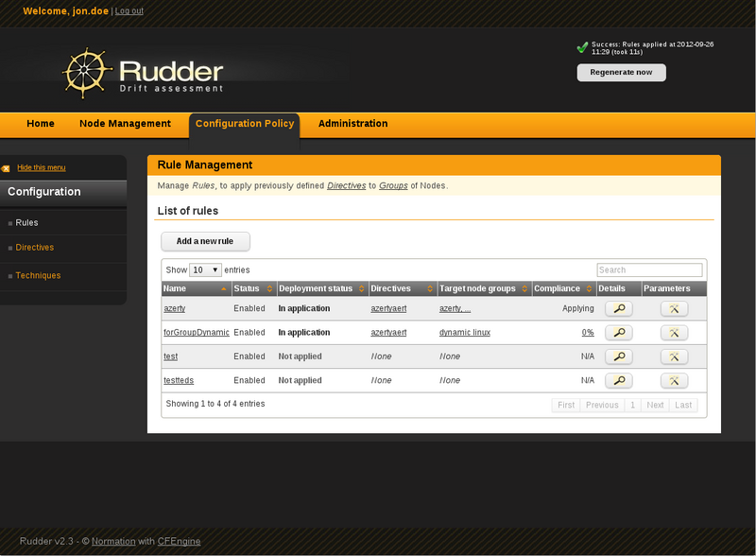Open details magnifier for test rule
This screenshot has height=556, width=756.
pyautogui.click(x=619, y=356)
